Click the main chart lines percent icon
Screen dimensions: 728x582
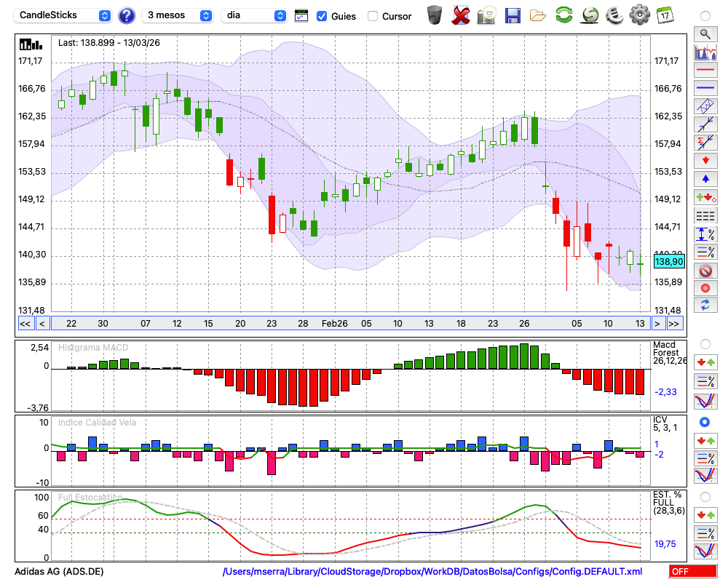[x=705, y=252]
